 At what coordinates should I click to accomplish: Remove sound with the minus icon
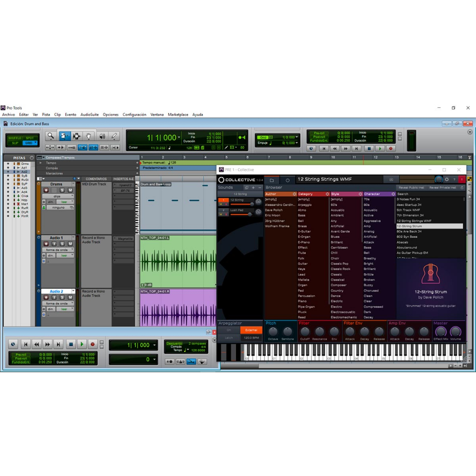click(x=259, y=188)
